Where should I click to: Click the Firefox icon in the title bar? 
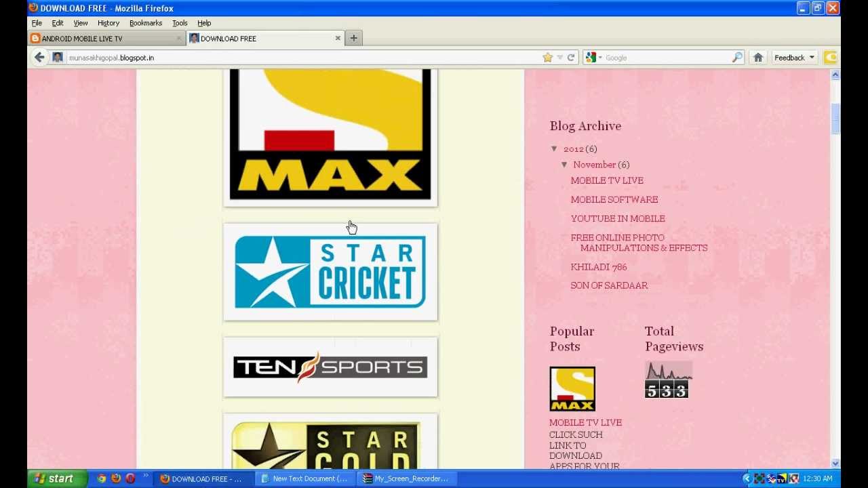33,8
